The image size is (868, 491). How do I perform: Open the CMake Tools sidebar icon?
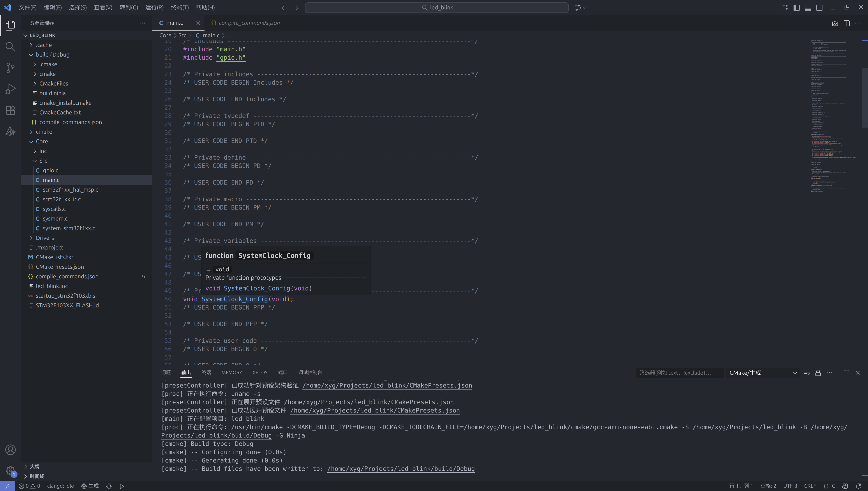point(11,131)
